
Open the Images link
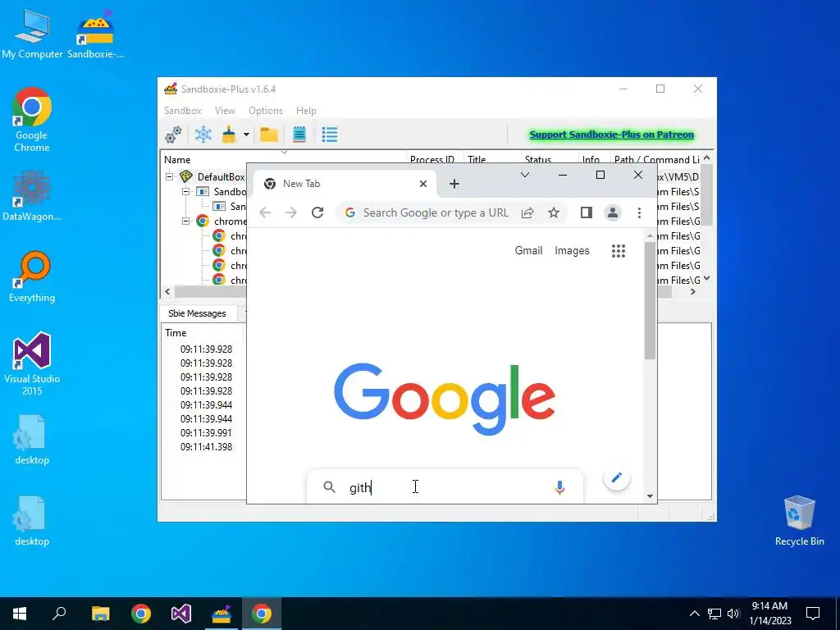572,251
